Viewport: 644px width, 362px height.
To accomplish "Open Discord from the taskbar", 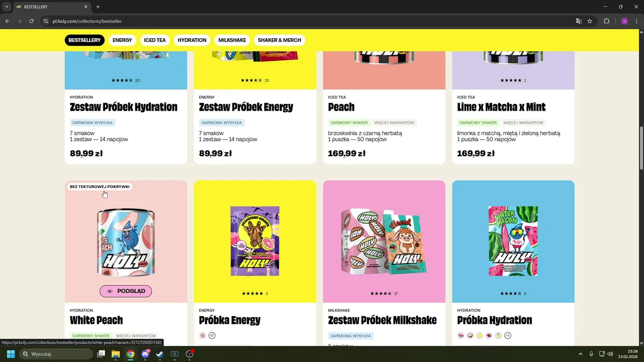I will 145,354.
